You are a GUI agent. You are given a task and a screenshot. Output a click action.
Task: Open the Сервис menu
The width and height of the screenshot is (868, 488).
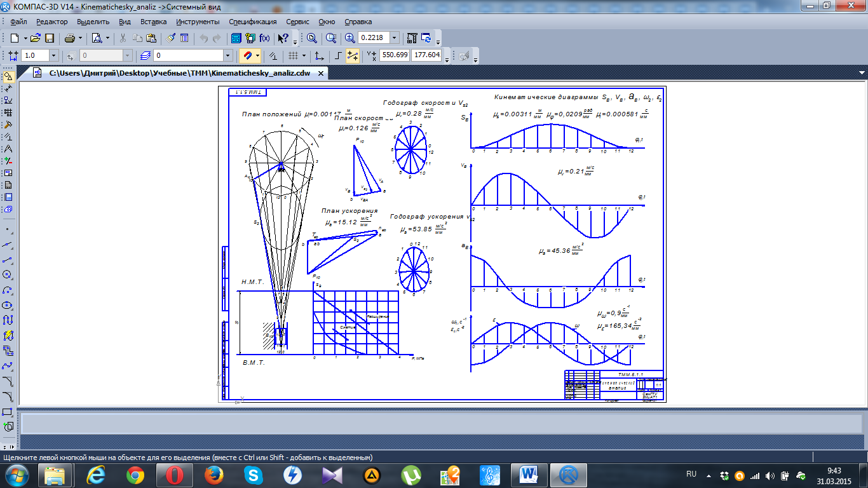point(298,22)
